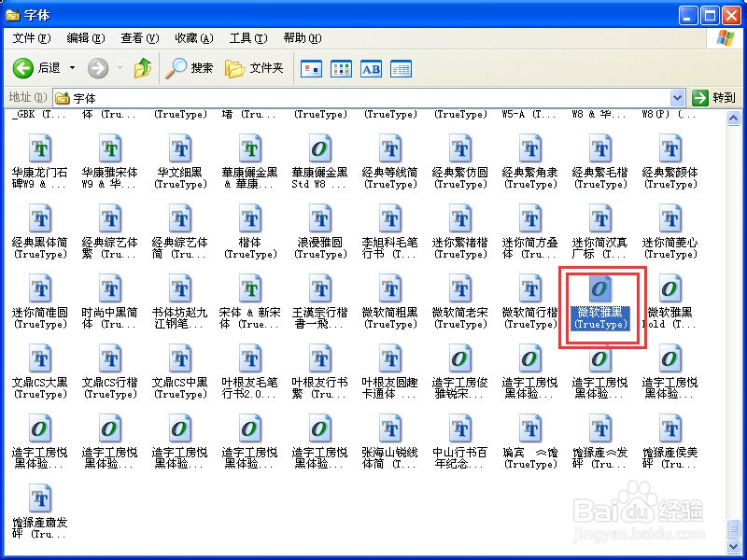Select the 经典繁毛楷 font icon
The image size is (747, 560).
(x=600, y=148)
